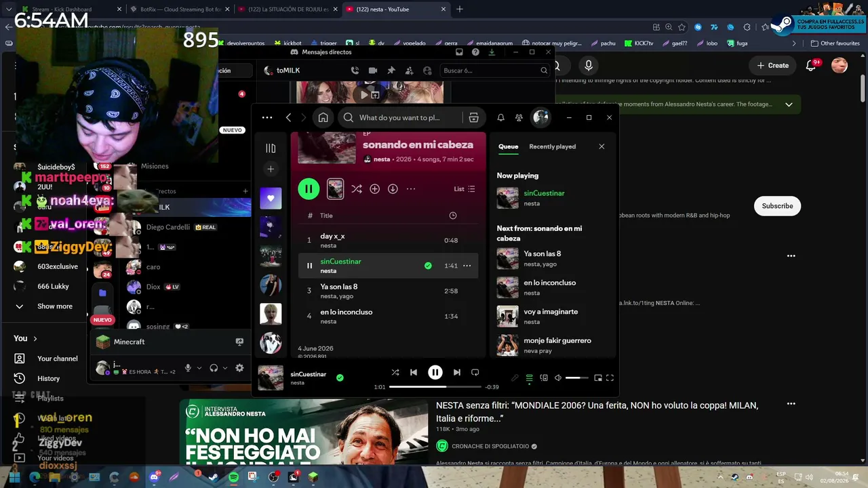Viewport: 868px width, 488px height.
Task: Mute Spotify with the speaker icon
Action: (558, 378)
